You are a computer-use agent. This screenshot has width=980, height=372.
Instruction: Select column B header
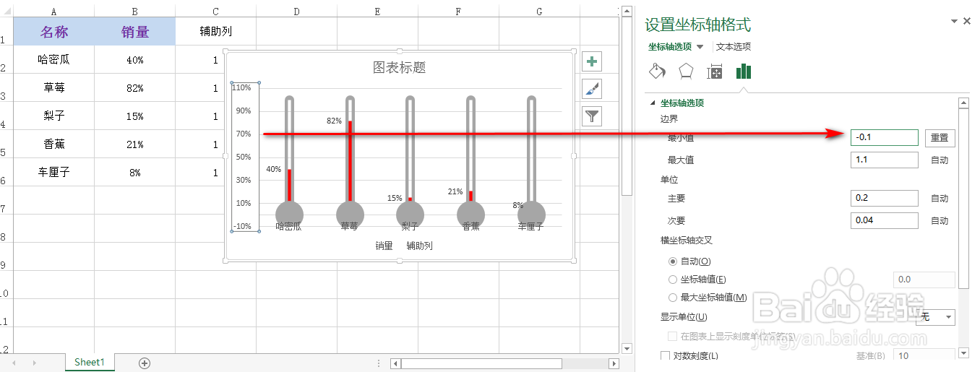pos(134,12)
